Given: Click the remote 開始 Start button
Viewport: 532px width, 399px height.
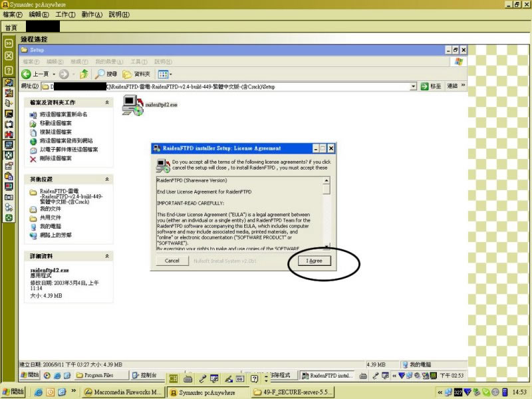Looking at the screenshot, I should (30, 375).
